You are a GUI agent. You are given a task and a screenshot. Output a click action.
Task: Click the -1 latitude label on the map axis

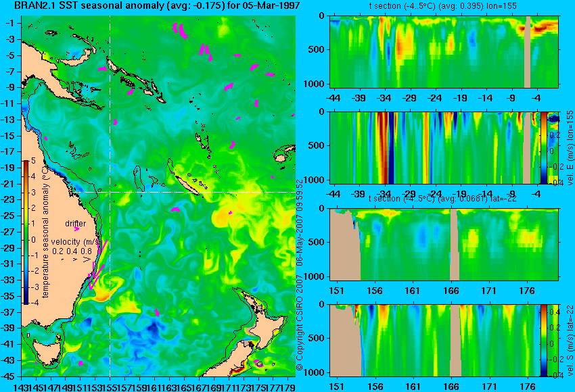pos(11,24)
